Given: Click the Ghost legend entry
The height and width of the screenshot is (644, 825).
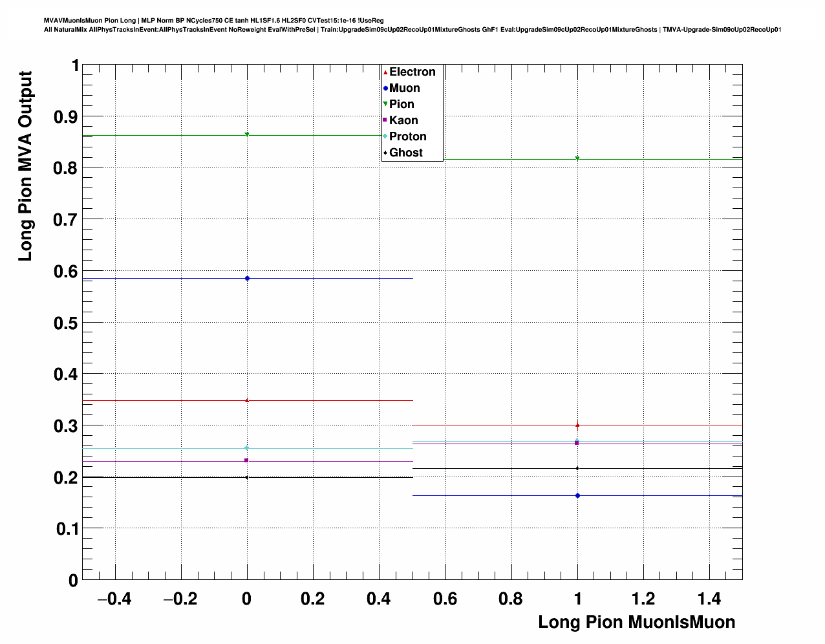Looking at the screenshot, I should (403, 153).
